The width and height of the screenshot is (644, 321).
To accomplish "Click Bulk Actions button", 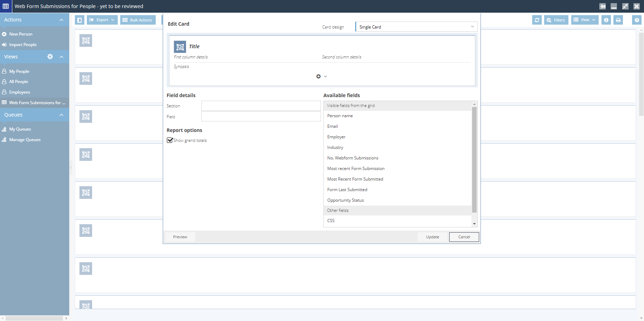I will coord(138,20).
